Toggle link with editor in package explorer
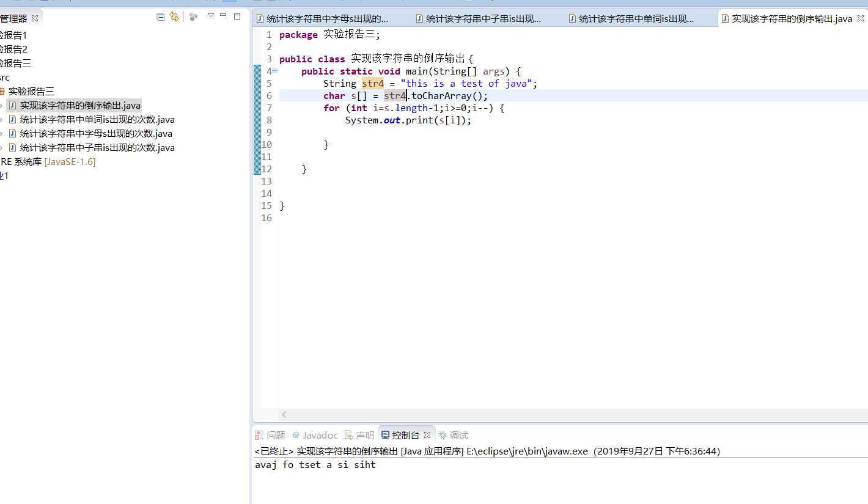 [174, 17]
